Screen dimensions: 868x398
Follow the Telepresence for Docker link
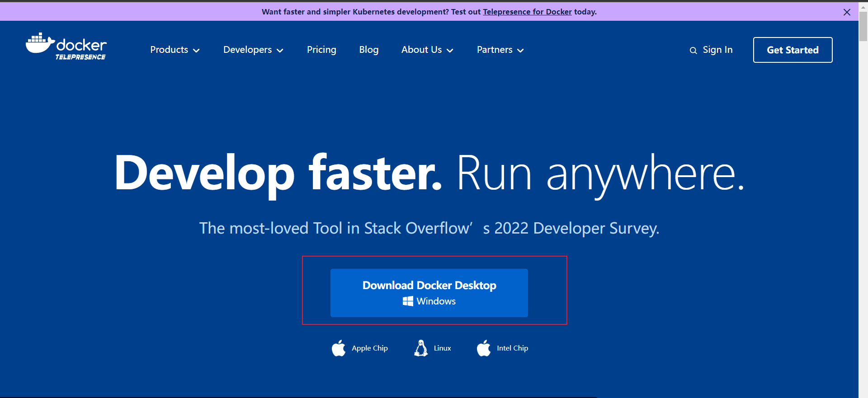coord(527,12)
